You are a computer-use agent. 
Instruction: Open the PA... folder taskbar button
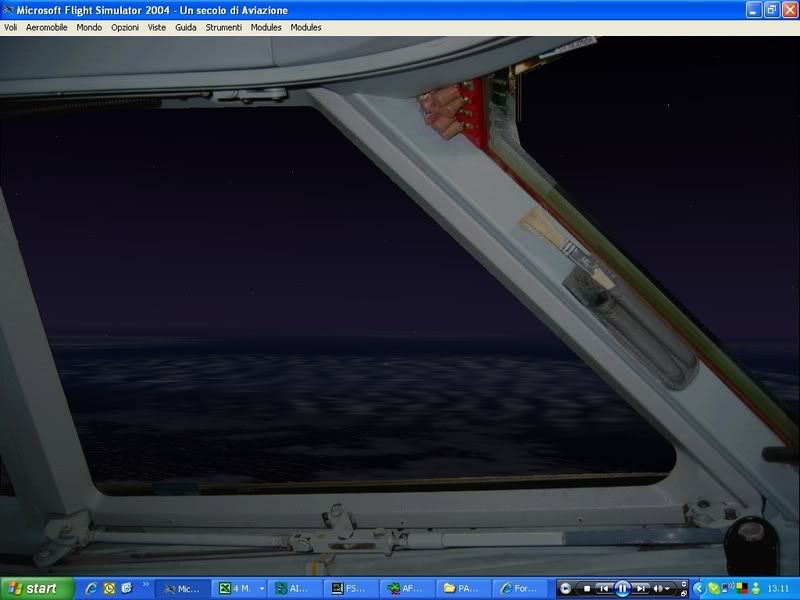[x=463, y=589]
